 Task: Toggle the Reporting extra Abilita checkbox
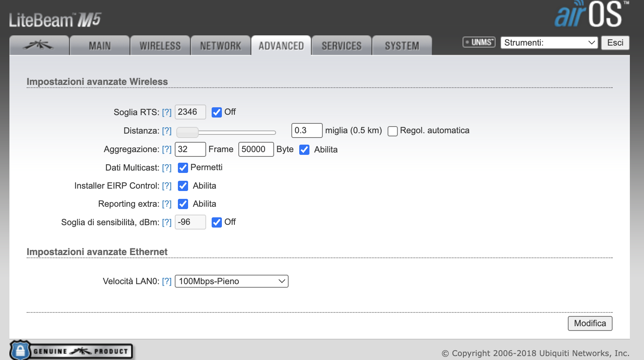[x=183, y=204]
